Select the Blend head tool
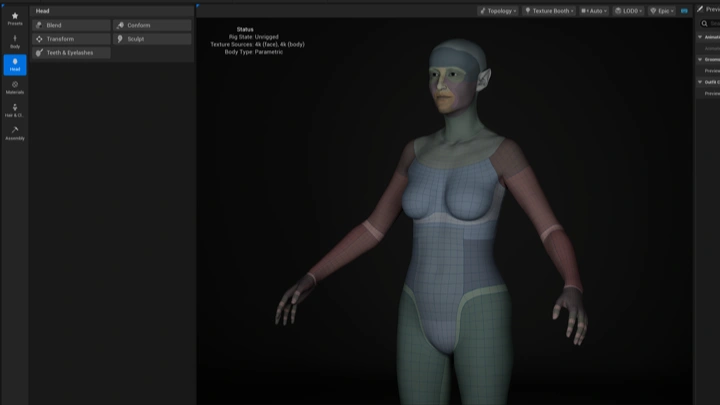 [x=71, y=25]
